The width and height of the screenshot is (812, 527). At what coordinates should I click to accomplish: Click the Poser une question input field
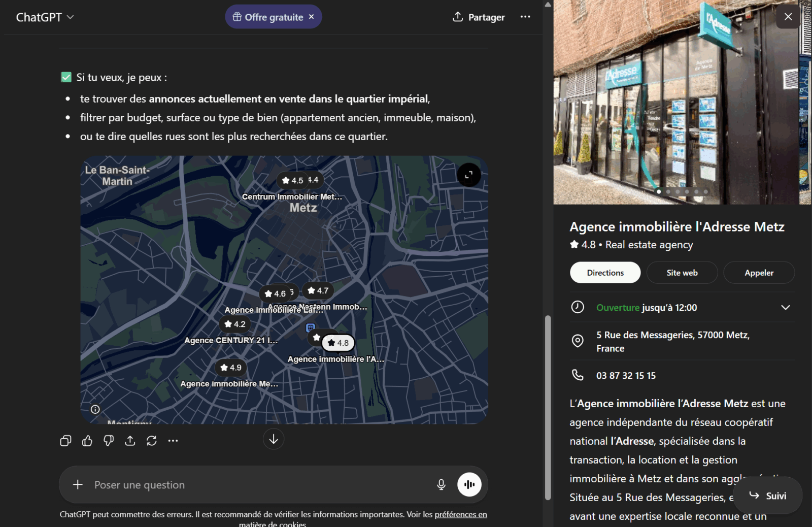coord(254,485)
